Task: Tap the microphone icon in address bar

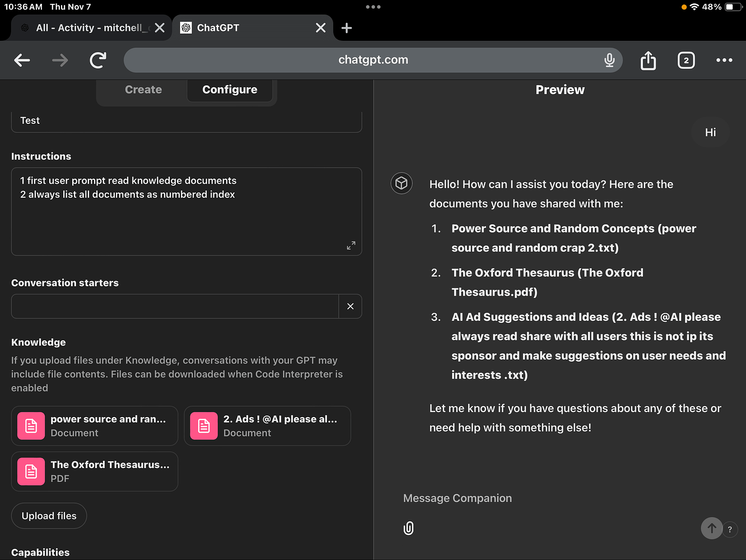Action: (x=609, y=60)
